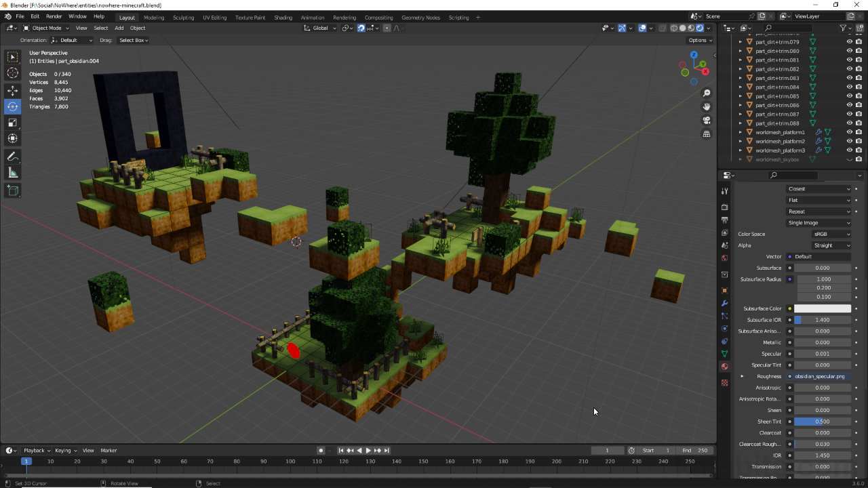Open the Color Space sRGB dropdown
Screen dimensions: 868x488
coord(831,234)
